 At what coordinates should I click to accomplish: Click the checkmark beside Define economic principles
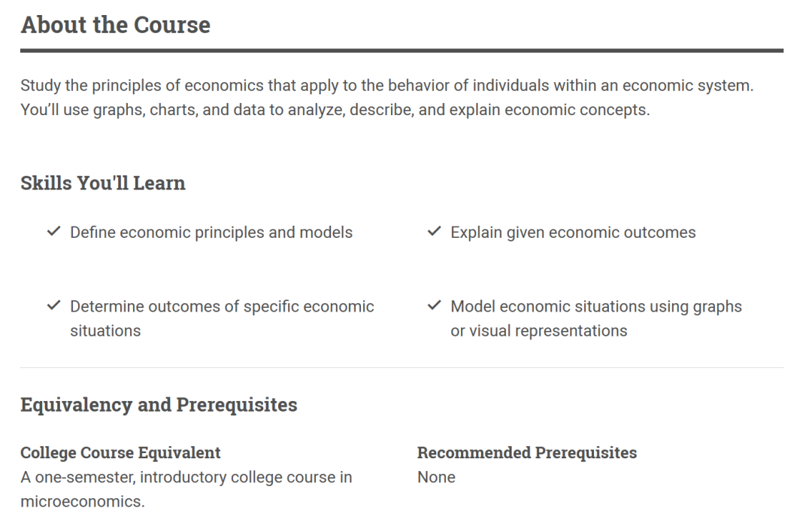54,231
